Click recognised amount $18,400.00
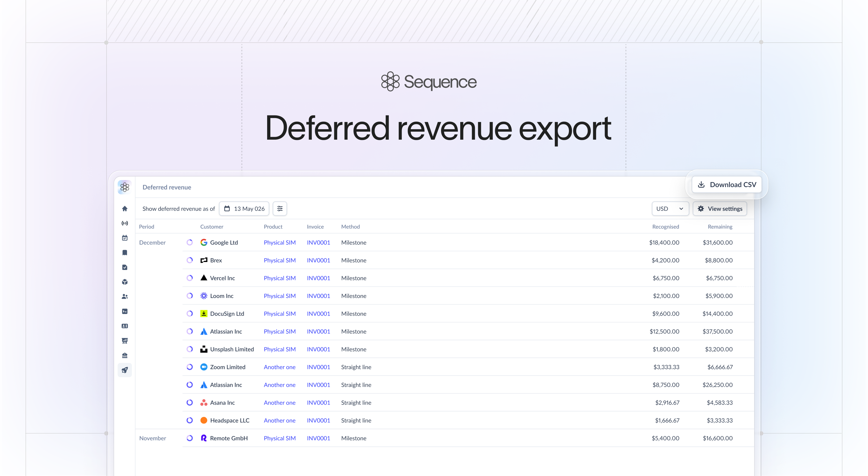 [x=664, y=242]
